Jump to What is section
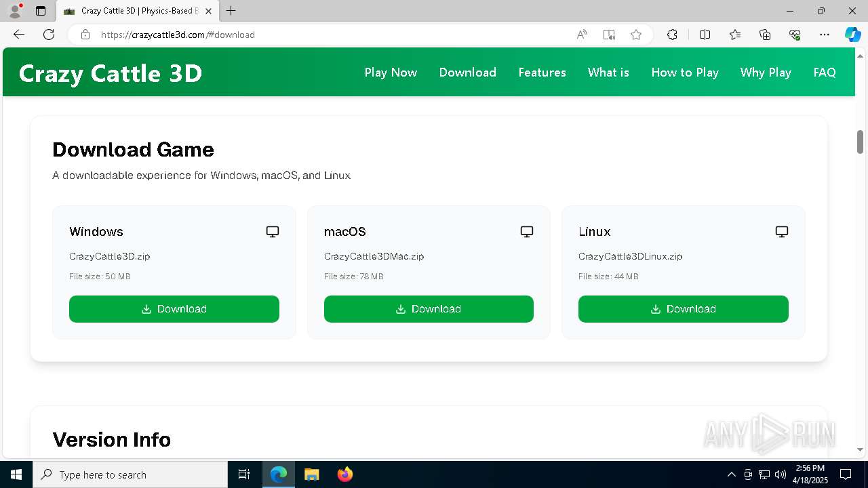 (x=608, y=73)
